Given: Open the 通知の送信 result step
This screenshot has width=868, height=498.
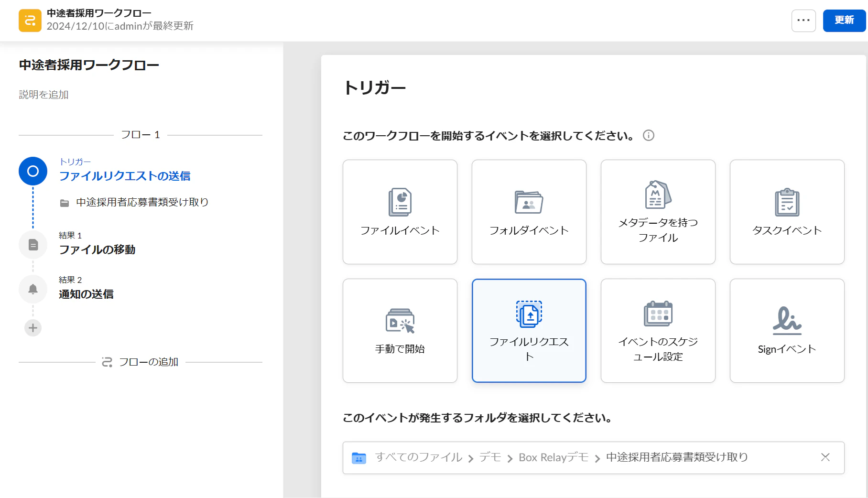Looking at the screenshot, I should tap(86, 294).
